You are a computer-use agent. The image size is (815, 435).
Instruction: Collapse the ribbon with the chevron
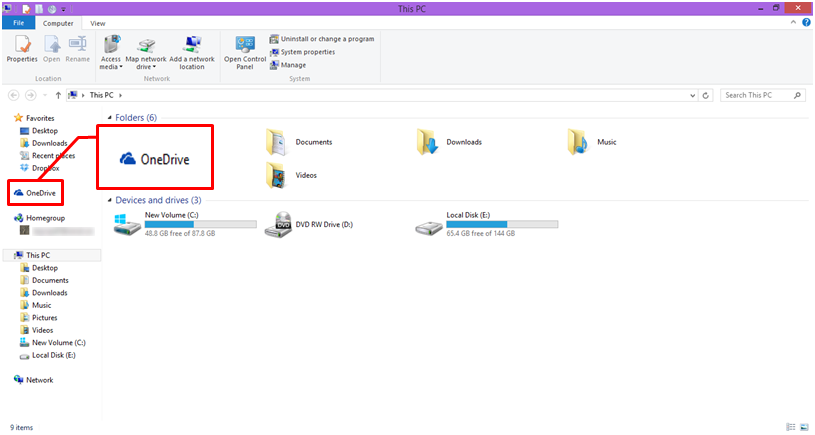click(x=793, y=22)
